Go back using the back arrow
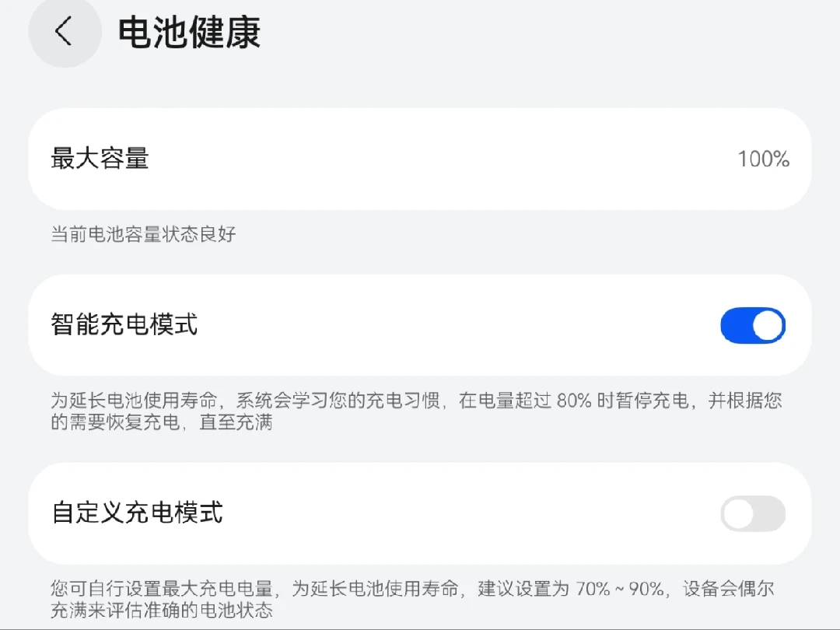This screenshot has width=840, height=630. (x=64, y=32)
